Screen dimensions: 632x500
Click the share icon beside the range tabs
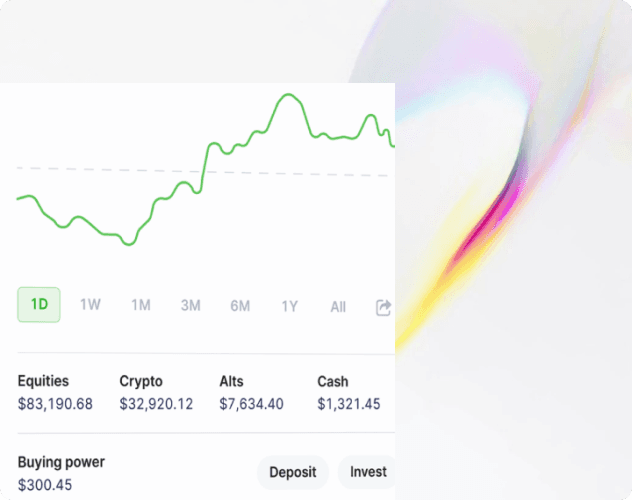(383, 307)
